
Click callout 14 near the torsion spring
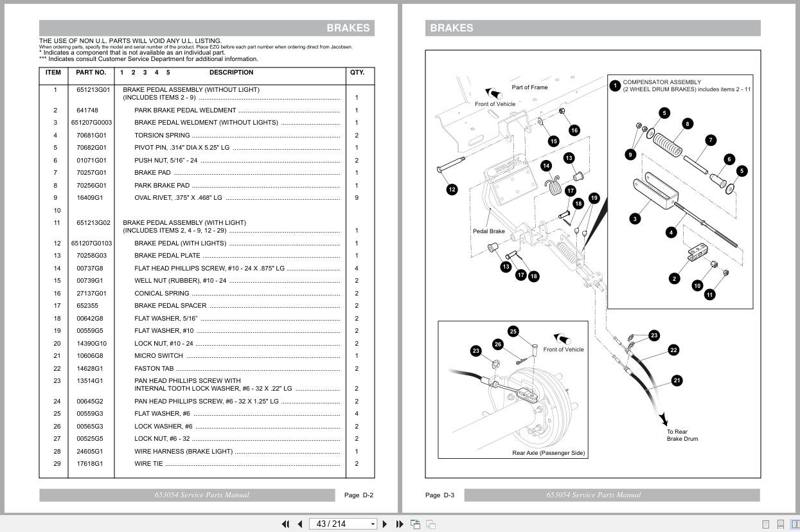[x=546, y=166]
